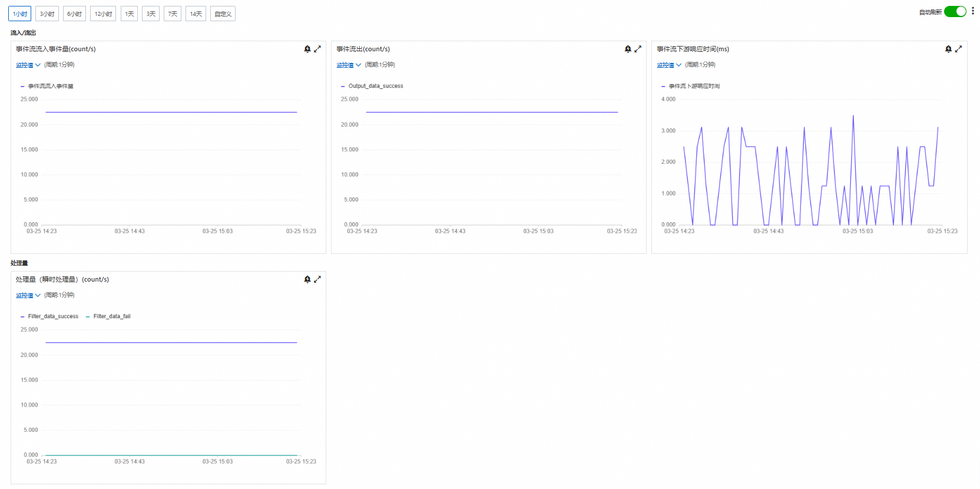Screen dimensions: 980x489
Task: Hide the Output_data_success series
Action: [372, 86]
